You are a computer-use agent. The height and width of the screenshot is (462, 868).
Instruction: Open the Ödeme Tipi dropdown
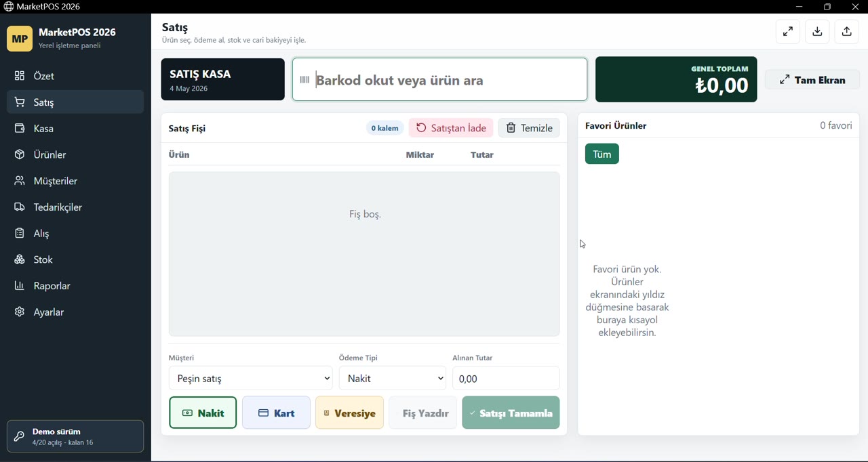pos(393,379)
